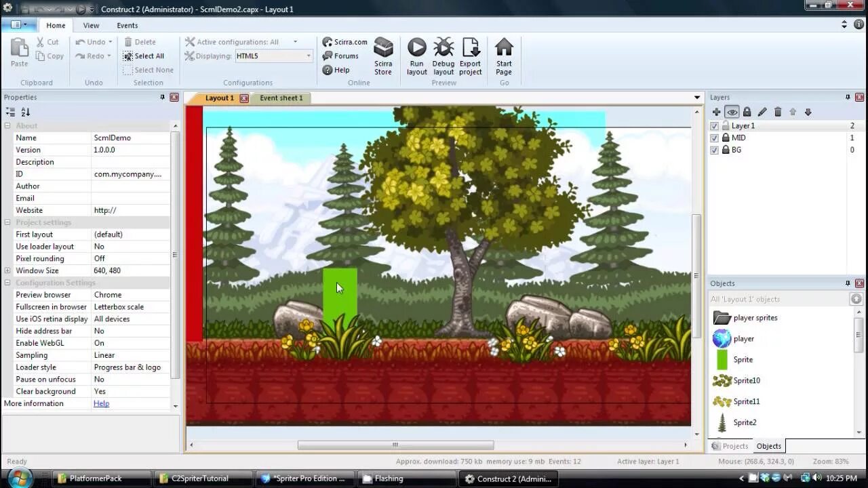Click the lock layer toolbar icon
The width and height of the screenshot is (868, 488).
coord(747,112)
